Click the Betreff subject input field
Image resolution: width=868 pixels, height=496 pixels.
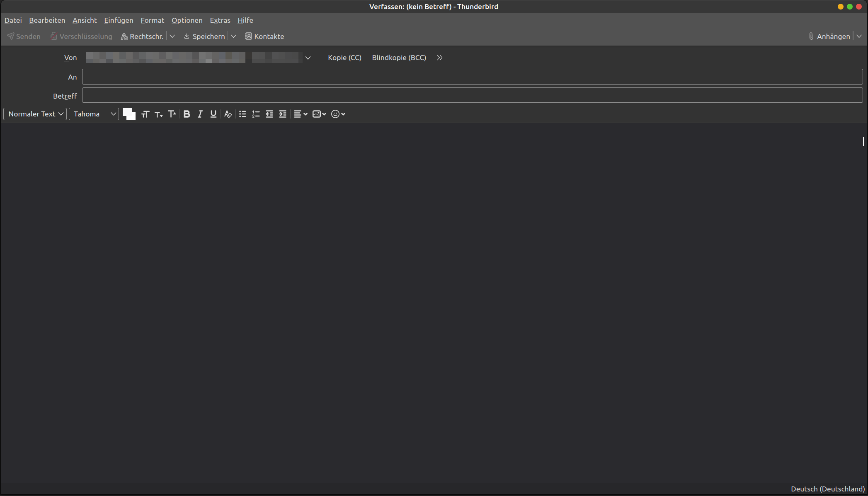472,95
